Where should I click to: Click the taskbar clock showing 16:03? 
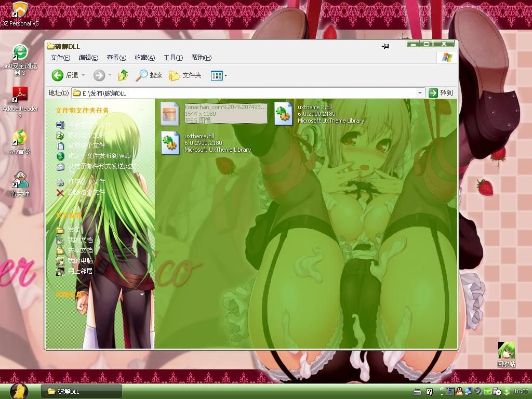pyautogui.click(x=522, y=392)
